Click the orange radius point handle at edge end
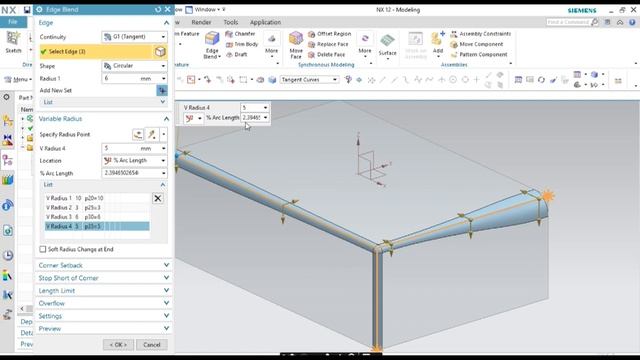The width and height of the screenshot is (640, 360). tap(547, 196)
